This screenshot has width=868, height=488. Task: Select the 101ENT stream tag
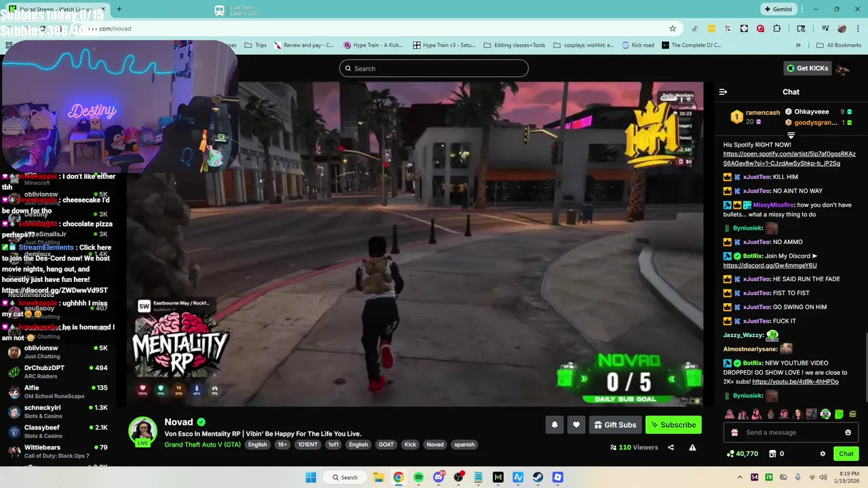[x=307, y=445]
